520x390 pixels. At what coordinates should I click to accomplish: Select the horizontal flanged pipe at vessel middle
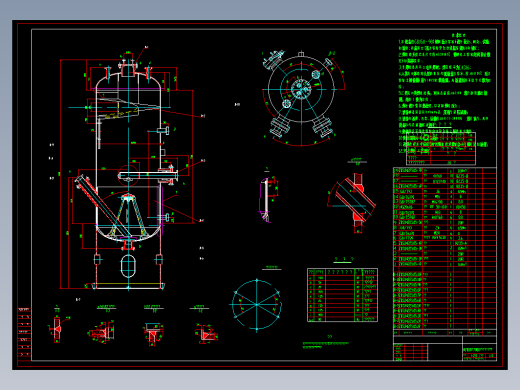click(148, 176)
